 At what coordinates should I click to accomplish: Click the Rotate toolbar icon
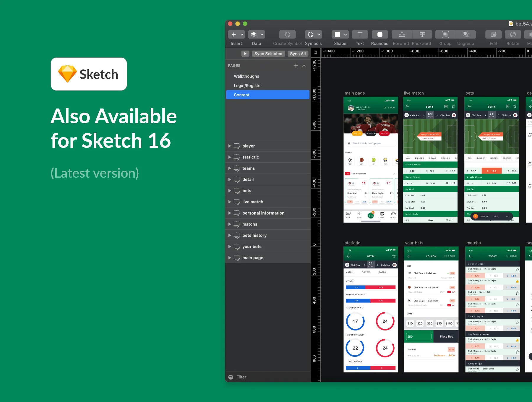click(513, 35)
